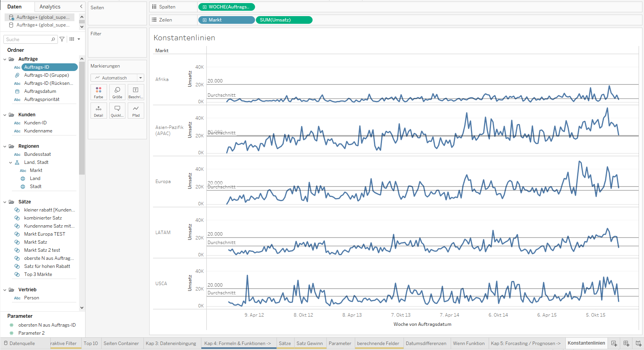The height and width of the screenshot is (350, 644).
Task: Switch to the Analytics tab
Action: pyautogui.click(x=50, y=7)
